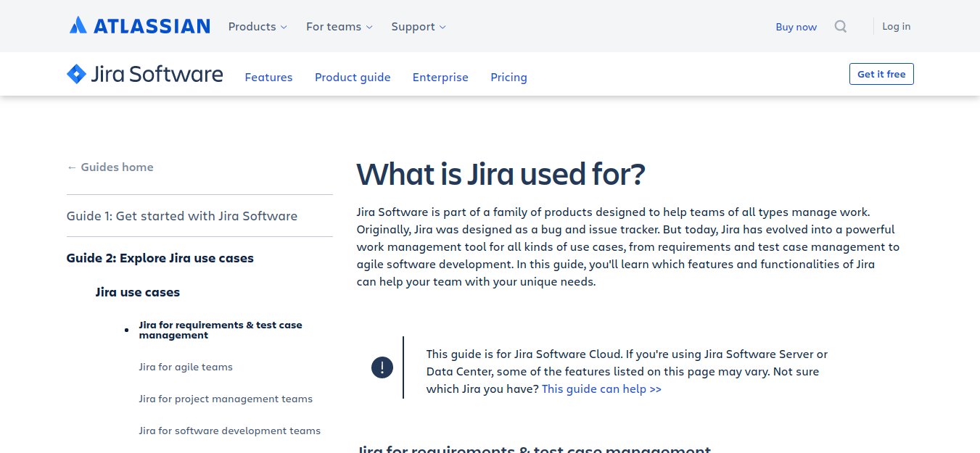Select Jira for software development teams
This screenshot has height=453, width=980.
click(230, 431)
